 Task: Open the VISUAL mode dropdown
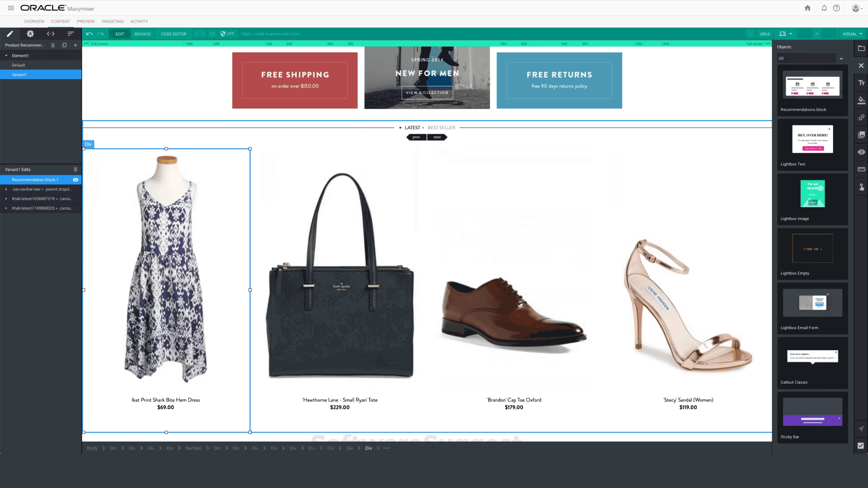[x=852, y=34]
